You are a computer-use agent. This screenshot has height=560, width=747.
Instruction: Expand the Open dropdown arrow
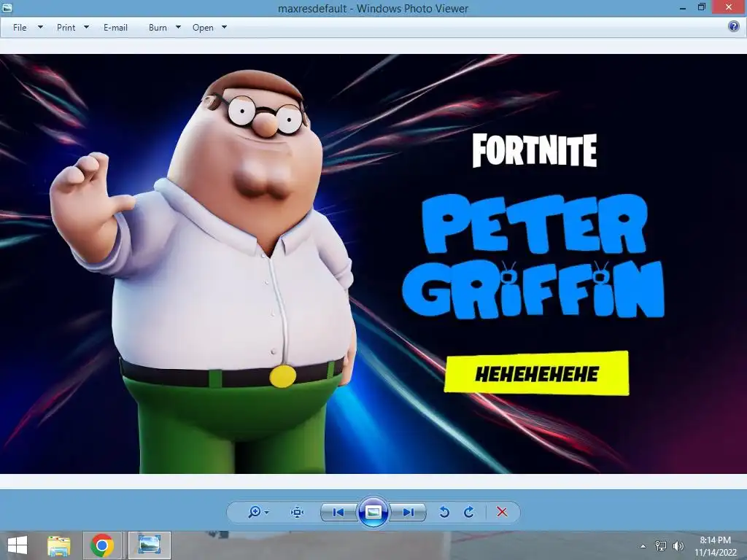(x=224, y=28)
